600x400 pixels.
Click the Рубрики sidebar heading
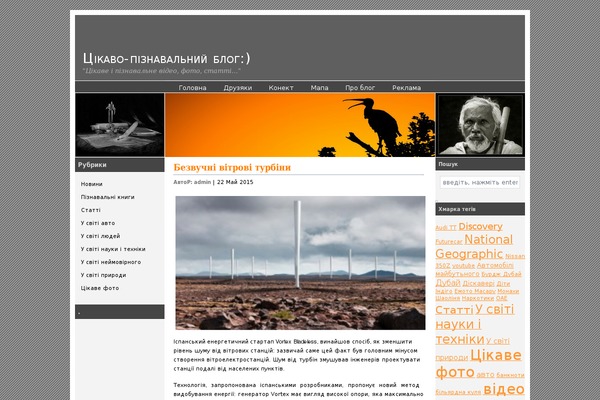tap(92, 165)
